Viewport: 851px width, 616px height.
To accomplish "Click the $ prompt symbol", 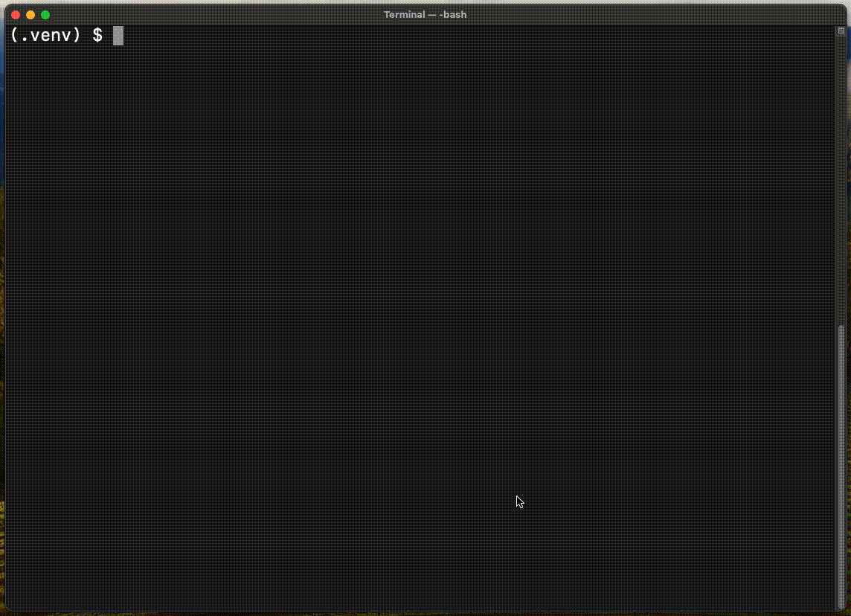I will 97,35.
